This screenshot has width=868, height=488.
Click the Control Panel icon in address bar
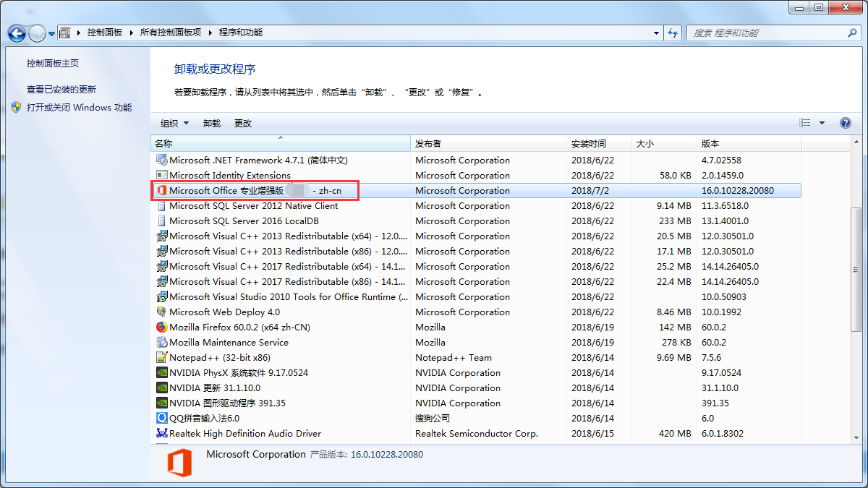point(65,33)
